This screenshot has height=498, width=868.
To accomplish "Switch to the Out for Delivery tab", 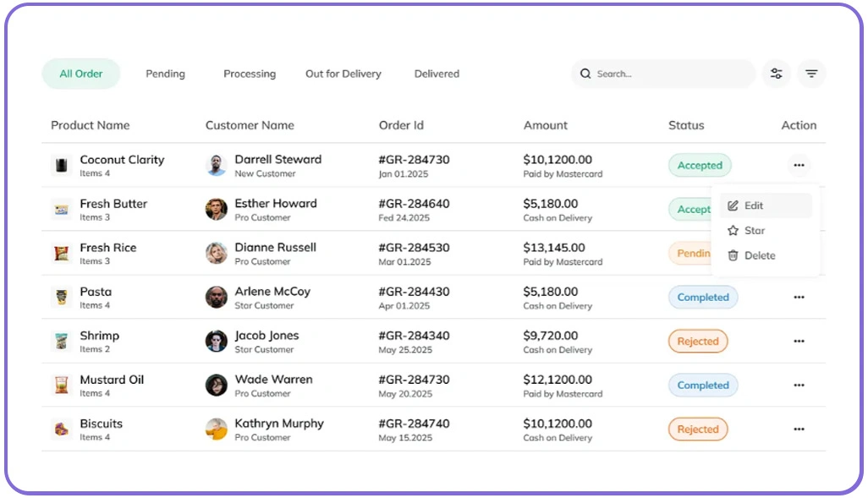I will pyautogui.click(x=343, y=74).
